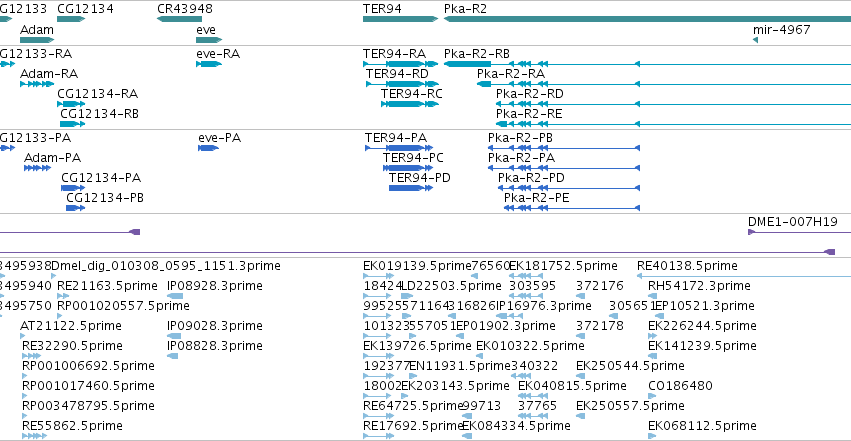Click protein CG12134-PB
This screenshot has height=441, width=851.
coord(75,208)
